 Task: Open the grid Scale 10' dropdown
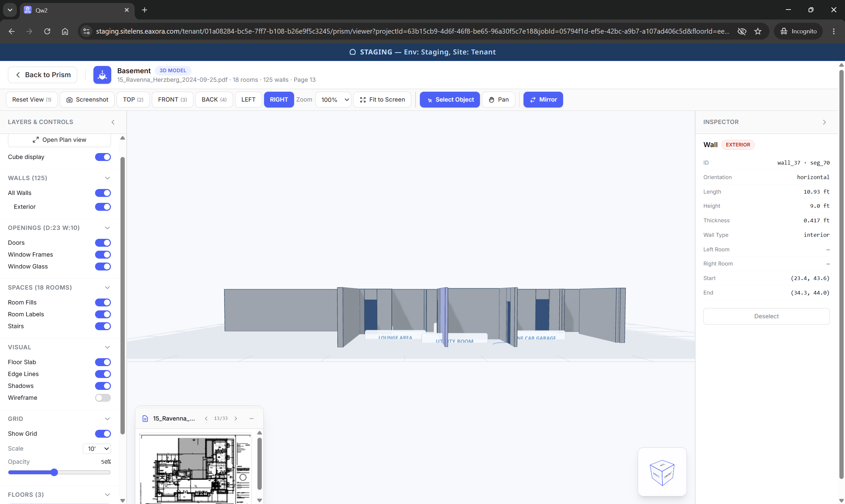click(x=97, y=449)
